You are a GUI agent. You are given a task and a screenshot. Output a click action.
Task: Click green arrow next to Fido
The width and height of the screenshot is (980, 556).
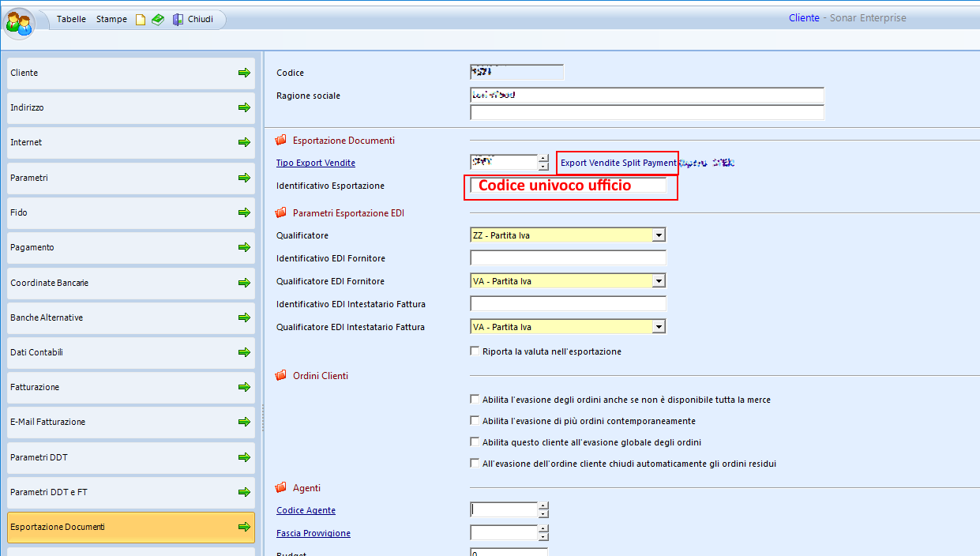tap(244, 212)
